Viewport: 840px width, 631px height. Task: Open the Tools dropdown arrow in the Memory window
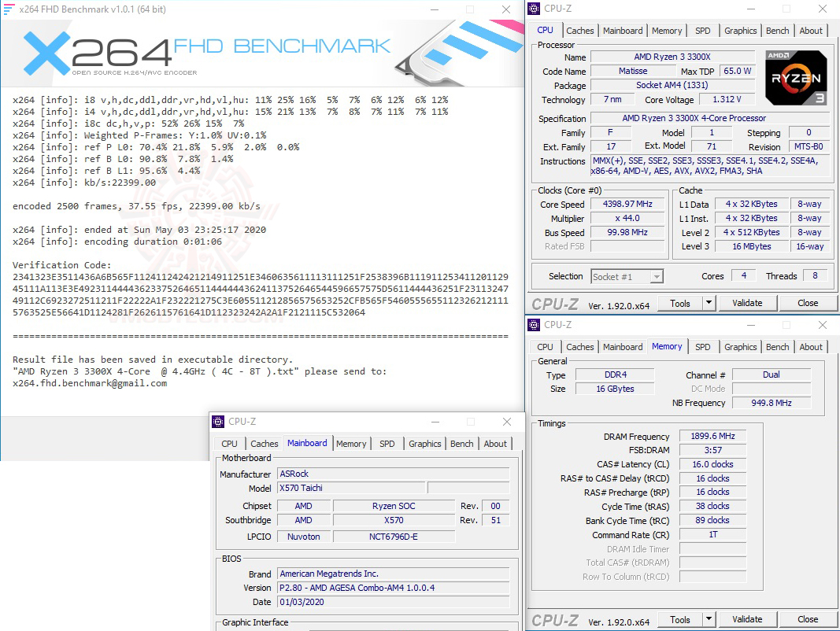pyautogui.click(x=709, y=619)
